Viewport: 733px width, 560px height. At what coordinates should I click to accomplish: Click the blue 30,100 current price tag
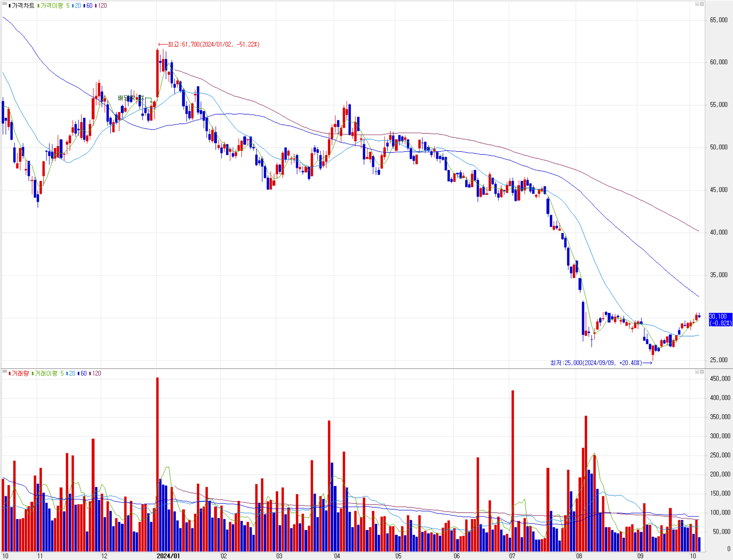pos(720,319)
